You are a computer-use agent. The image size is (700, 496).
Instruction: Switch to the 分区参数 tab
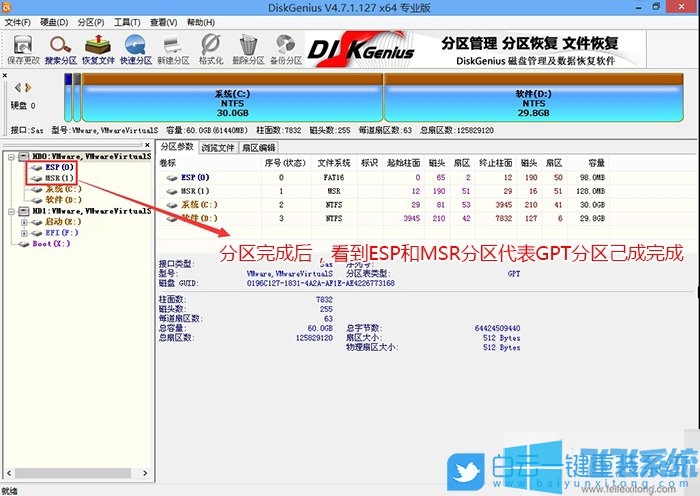point(177,147)
